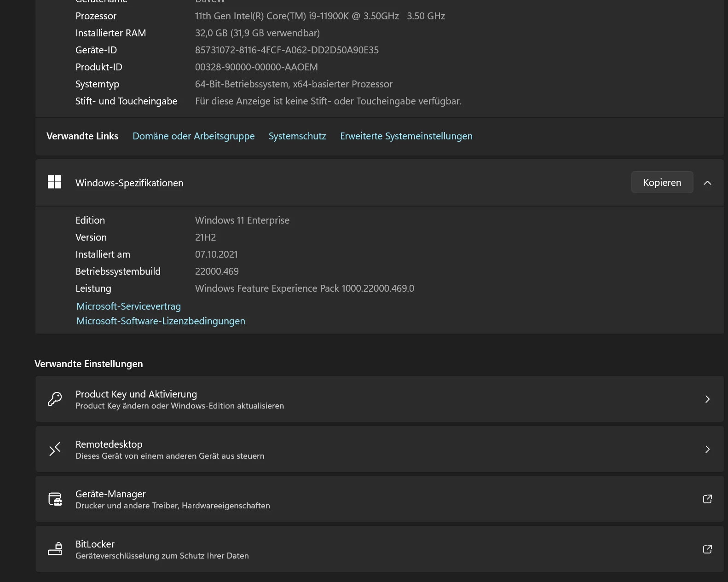The width and height of the screenshot is (728, 582).
Task: Click the Installiert am label
Action: [x=103, y=254]
